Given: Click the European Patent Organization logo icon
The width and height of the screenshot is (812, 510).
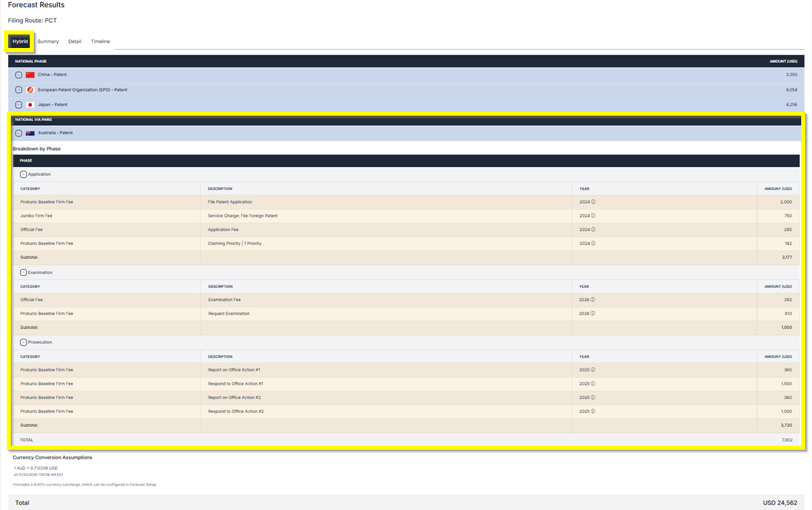Looking at the screenshot, I should pos(30,90).
